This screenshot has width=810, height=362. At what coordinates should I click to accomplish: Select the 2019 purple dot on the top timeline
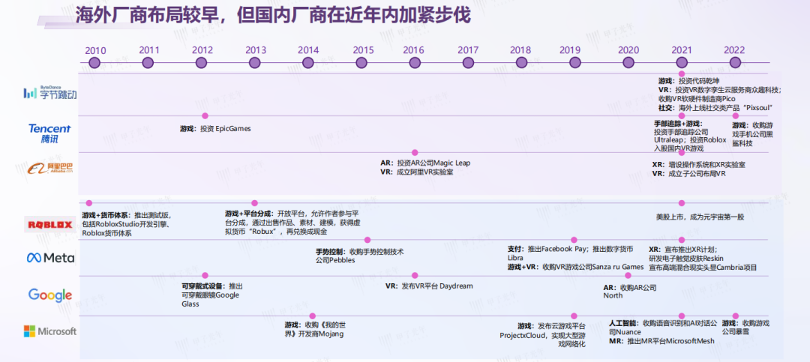click(x=575, y=62)
